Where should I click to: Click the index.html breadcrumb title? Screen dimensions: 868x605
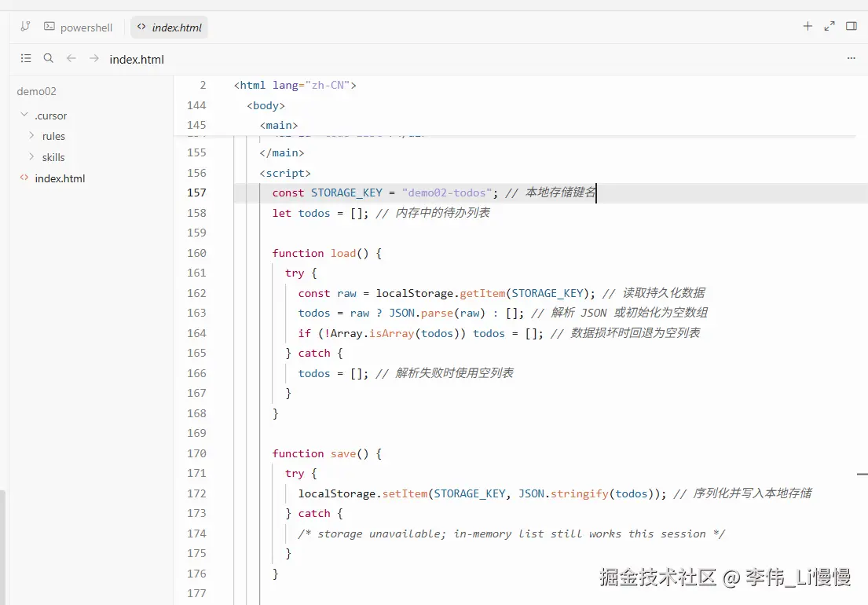coord(137,59)
